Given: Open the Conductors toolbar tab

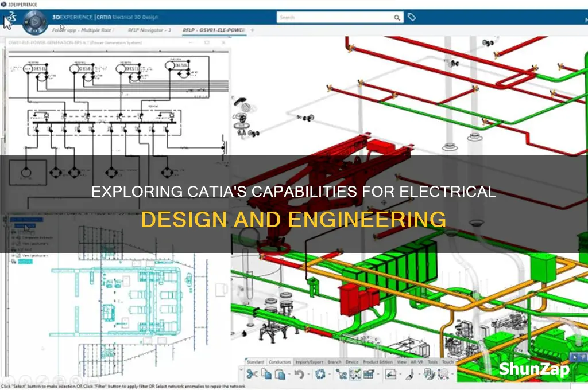Looking at the screenshot, I should pos(280,362).
